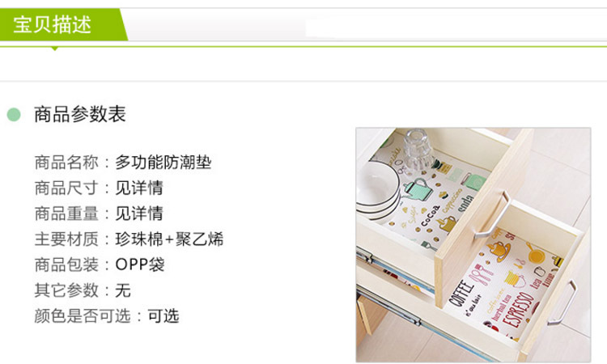Click the 其它参数 label

pyautogui.click(x=66, y=290)
